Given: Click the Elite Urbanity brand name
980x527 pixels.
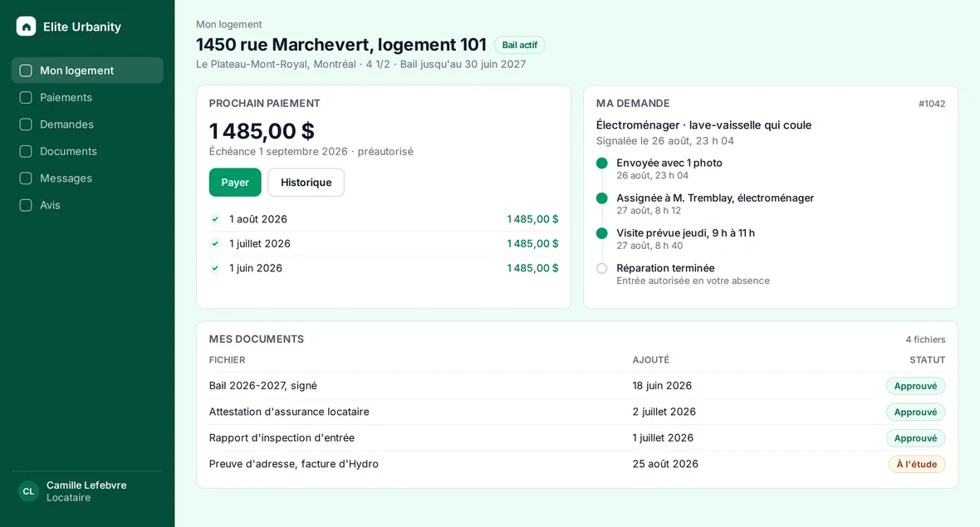Looking at the screenshot, I should [82, 27].
